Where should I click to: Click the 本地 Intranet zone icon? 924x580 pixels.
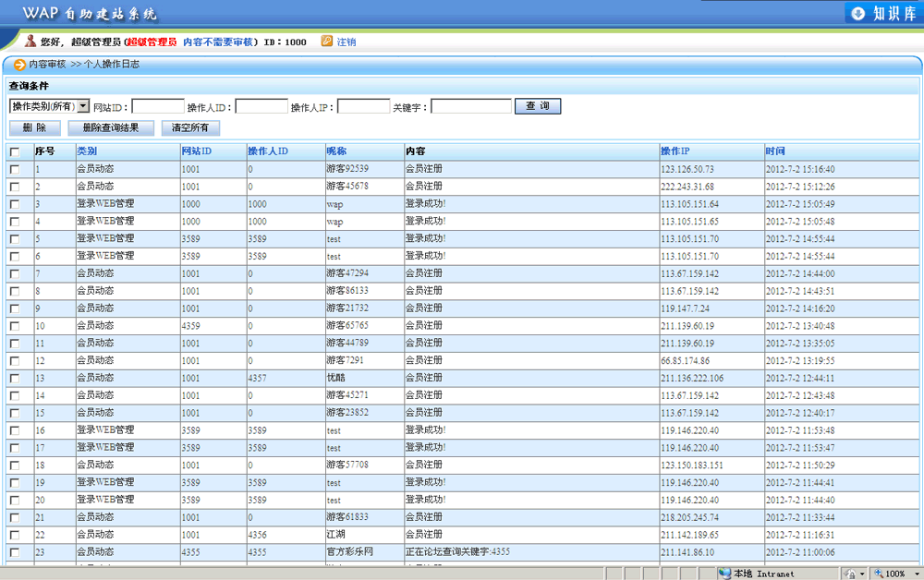[724, 573]
